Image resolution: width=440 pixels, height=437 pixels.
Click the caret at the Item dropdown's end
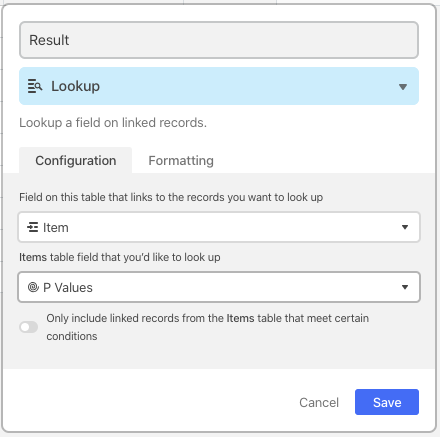pos(405,227)
